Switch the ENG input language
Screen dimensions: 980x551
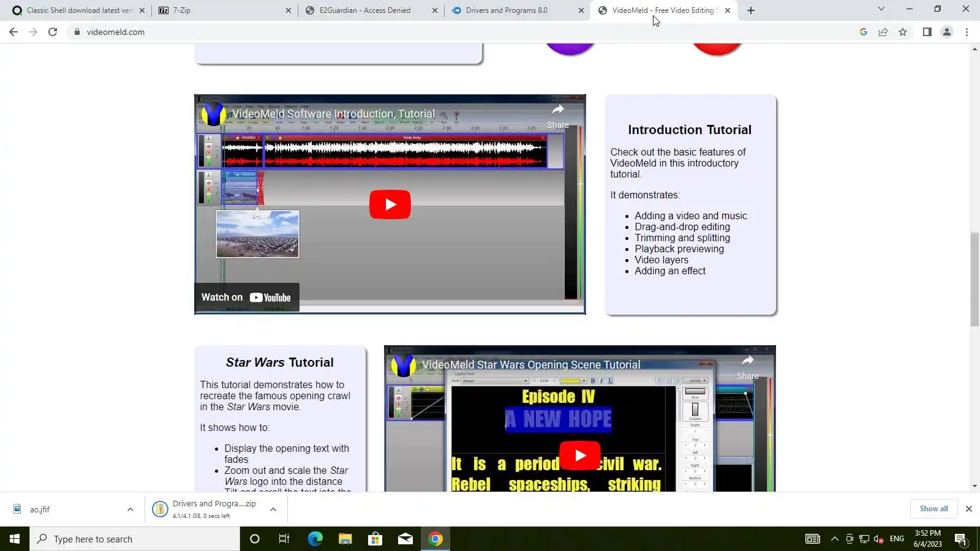coord(897,539)
